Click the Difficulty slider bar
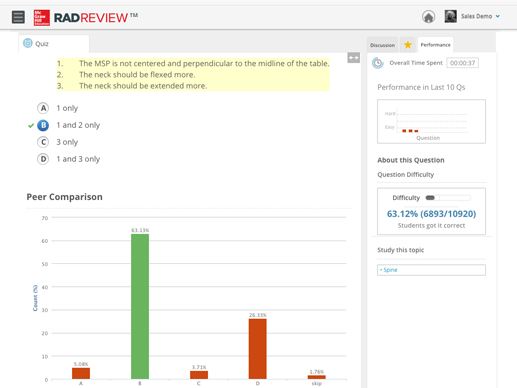The height and width of the screenshot is (388, 517). tap(448, 198)
